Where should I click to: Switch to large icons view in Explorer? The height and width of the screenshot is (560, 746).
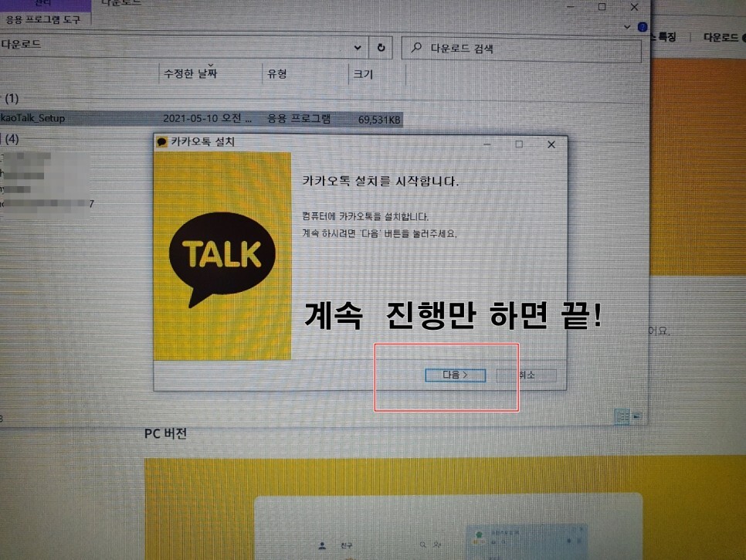click(x=636, y=416)
